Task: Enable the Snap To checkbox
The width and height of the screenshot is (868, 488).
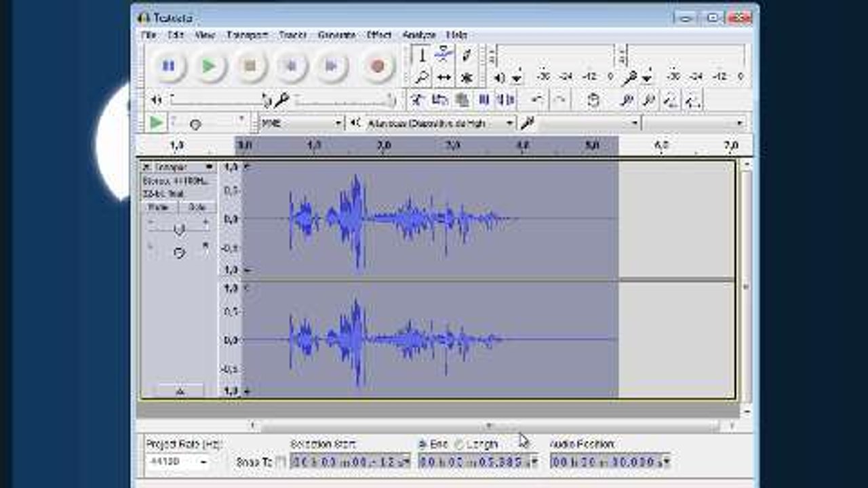Action: 281,462
